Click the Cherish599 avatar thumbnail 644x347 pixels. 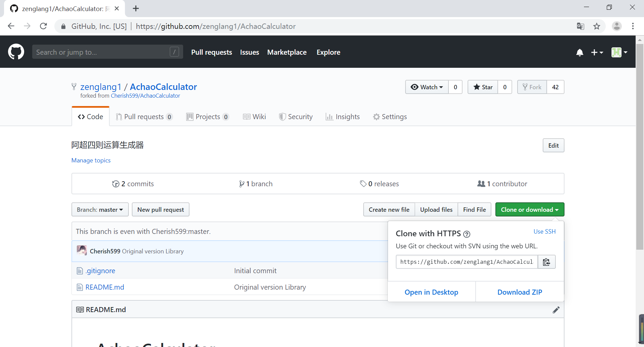coord(82,251)
